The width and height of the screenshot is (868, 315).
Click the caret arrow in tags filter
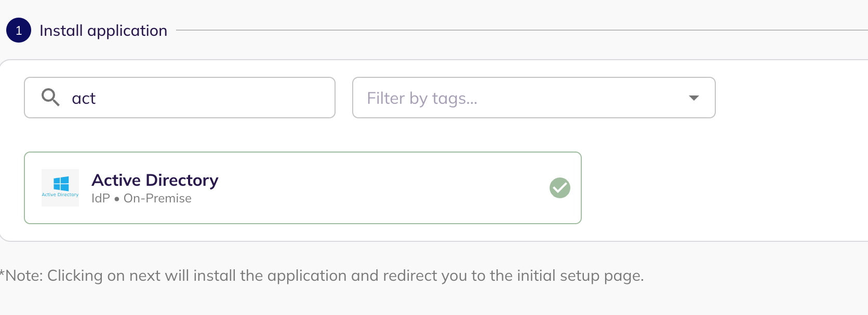tap(693, 98)
